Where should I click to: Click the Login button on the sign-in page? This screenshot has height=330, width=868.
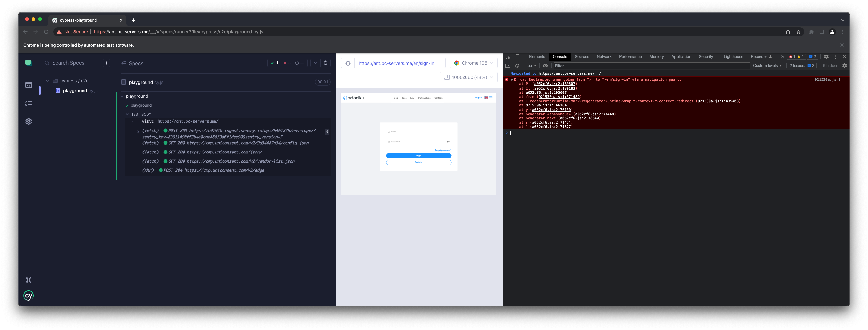(418, 155)
